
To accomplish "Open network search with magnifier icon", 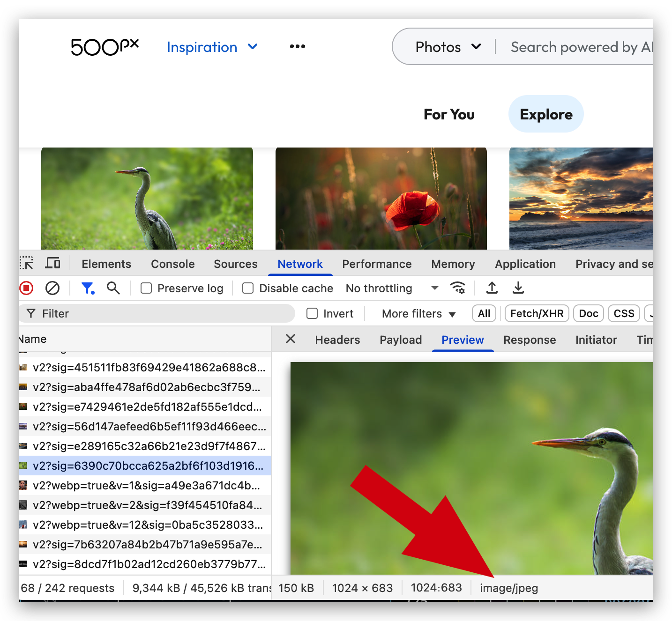I will 113,288.
